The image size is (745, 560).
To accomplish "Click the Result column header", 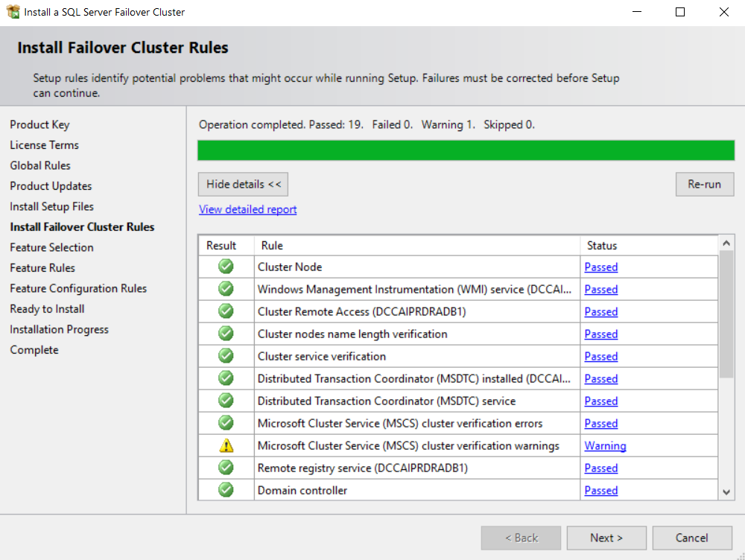I will pos(226,246).
